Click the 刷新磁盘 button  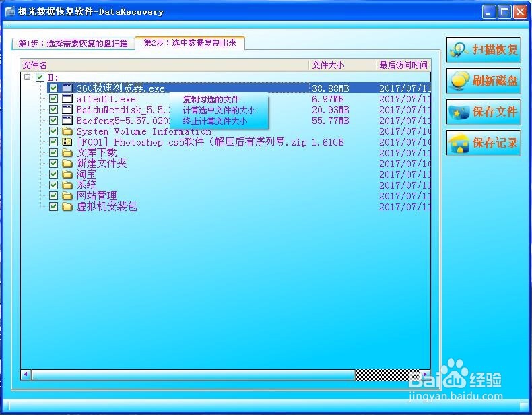(484, 81)
